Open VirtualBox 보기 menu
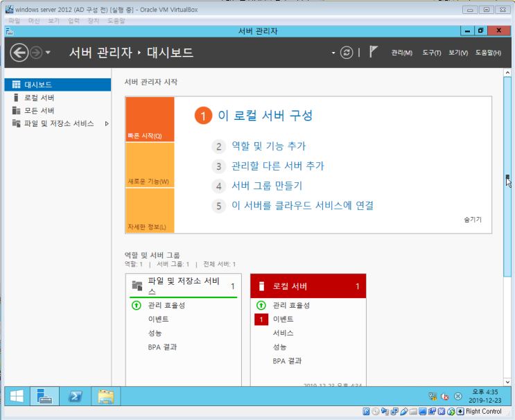This screenshot has height=420, width=515. click(x=53, y=21)
